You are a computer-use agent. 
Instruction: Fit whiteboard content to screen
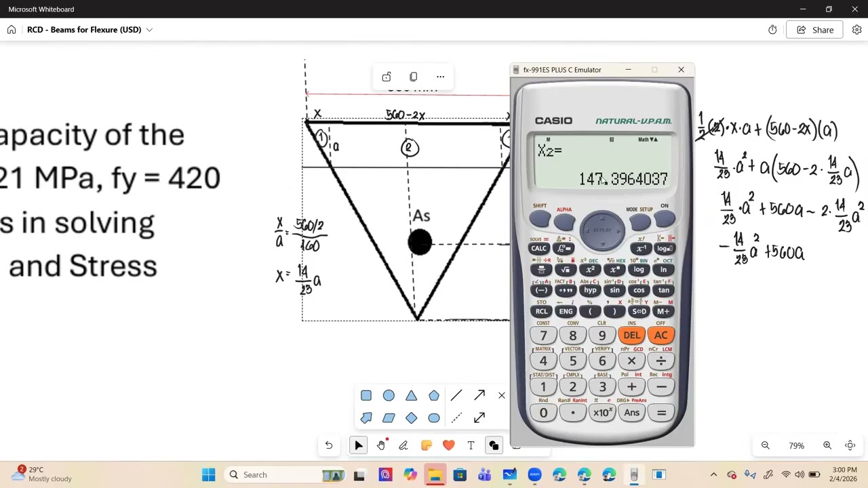coord(850,445)
